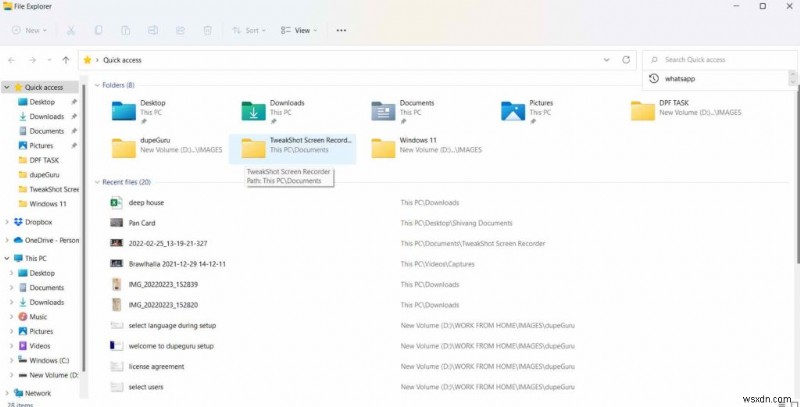Viewport: 800px width, 407px height.
Task: Collapse the This PC tree node
Action: 7,259
